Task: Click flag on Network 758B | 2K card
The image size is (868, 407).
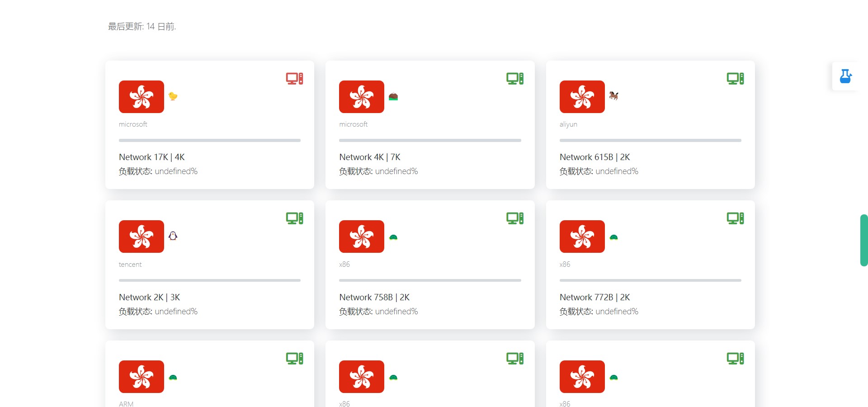Action: coord(362,237)
